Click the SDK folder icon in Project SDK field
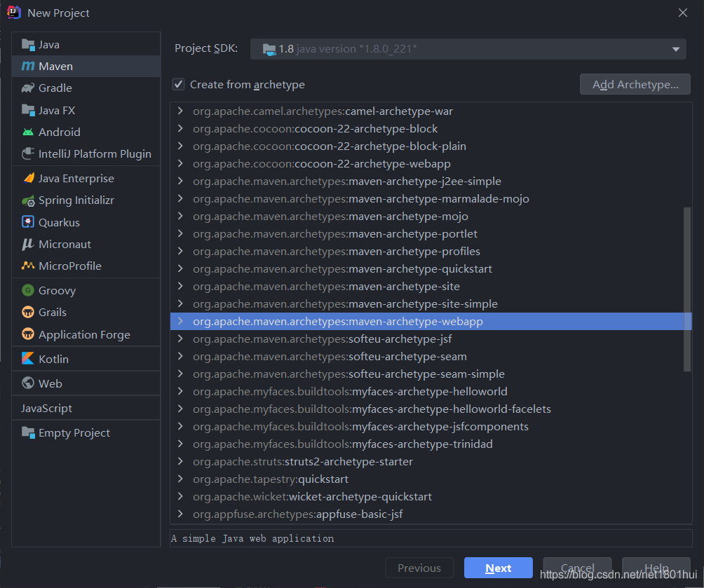704x588 pixels. [269, 49]
